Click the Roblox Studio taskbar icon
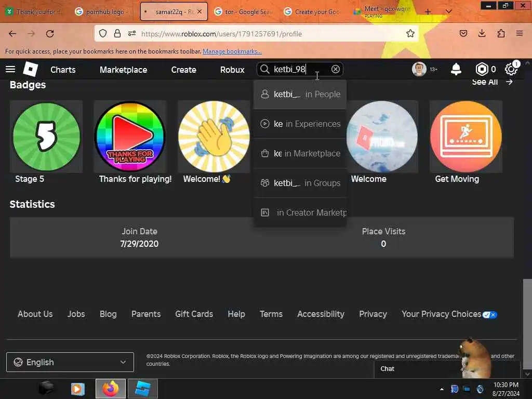532x399 pixels. [142, 389]
